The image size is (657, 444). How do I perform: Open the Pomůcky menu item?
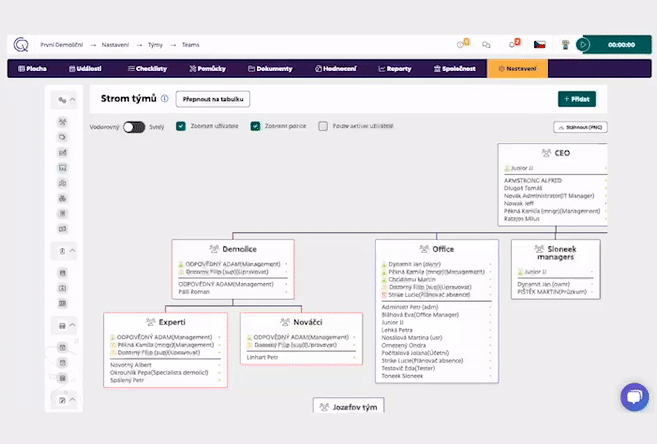[207, 69]
